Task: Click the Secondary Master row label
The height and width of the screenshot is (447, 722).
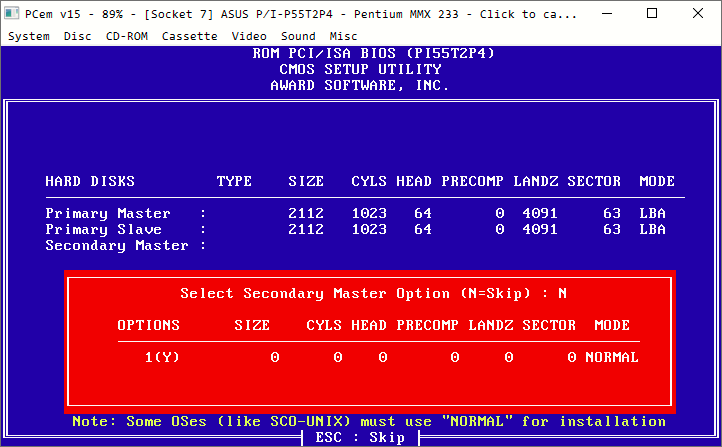Action: click(117, 245)
